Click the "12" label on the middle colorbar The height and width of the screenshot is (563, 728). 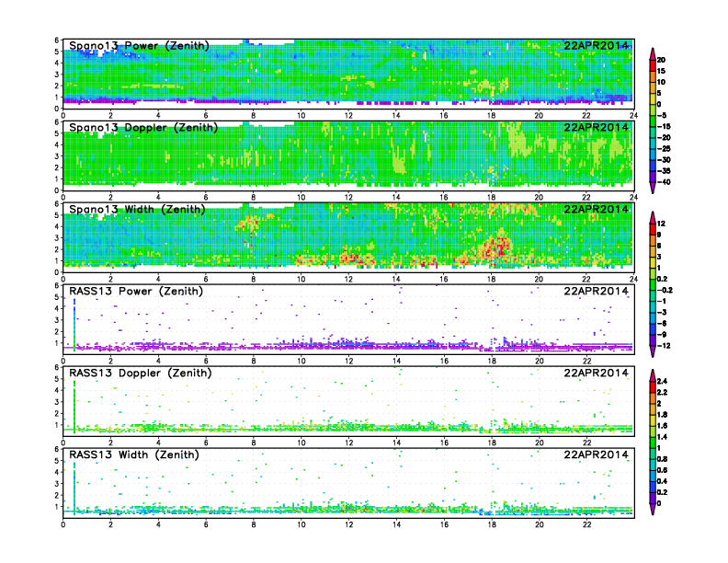[661, 224]
